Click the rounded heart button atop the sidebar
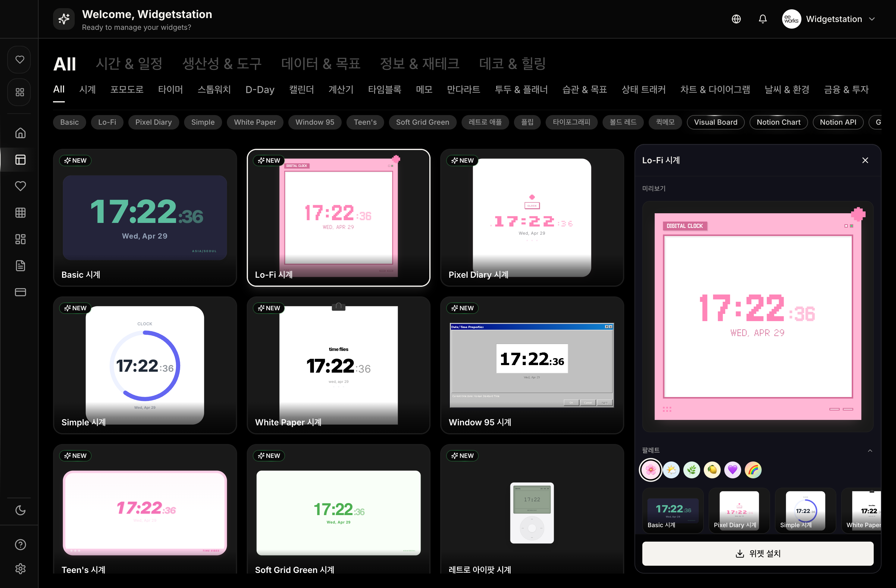 20,59
